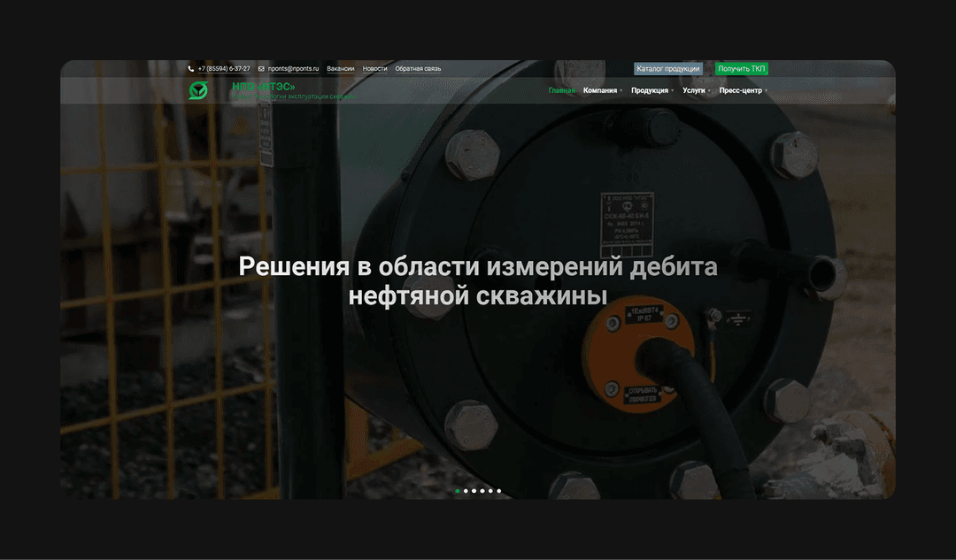Open the Продукция menu item
Viewport: 956px width, 560px height.
click(650, 91)
